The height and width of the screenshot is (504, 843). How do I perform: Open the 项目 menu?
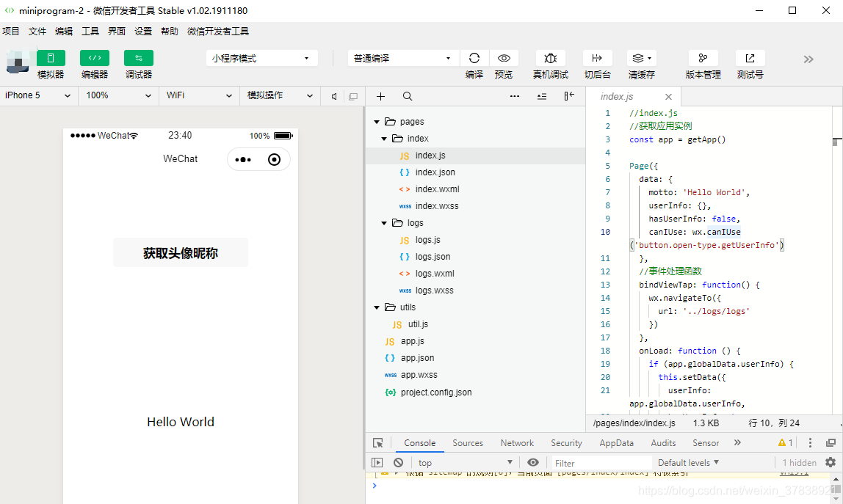tap(11, 31)
